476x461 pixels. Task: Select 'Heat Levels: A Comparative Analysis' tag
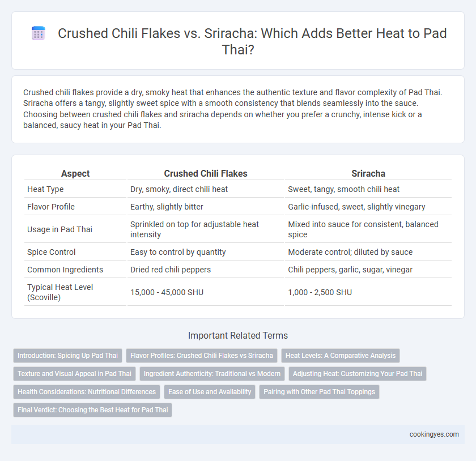341,356
